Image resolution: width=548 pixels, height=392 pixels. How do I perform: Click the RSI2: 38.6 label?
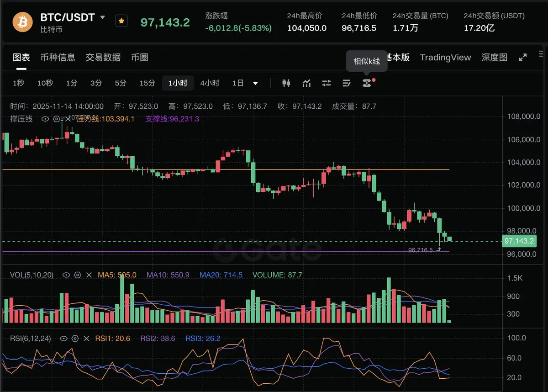click(158, 339)
